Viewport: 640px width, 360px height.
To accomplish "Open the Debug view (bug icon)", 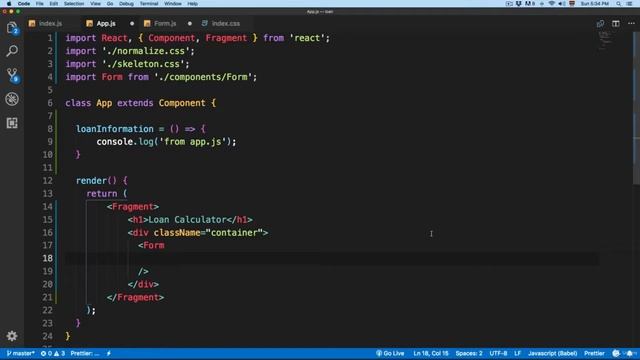I will [12, 99].
